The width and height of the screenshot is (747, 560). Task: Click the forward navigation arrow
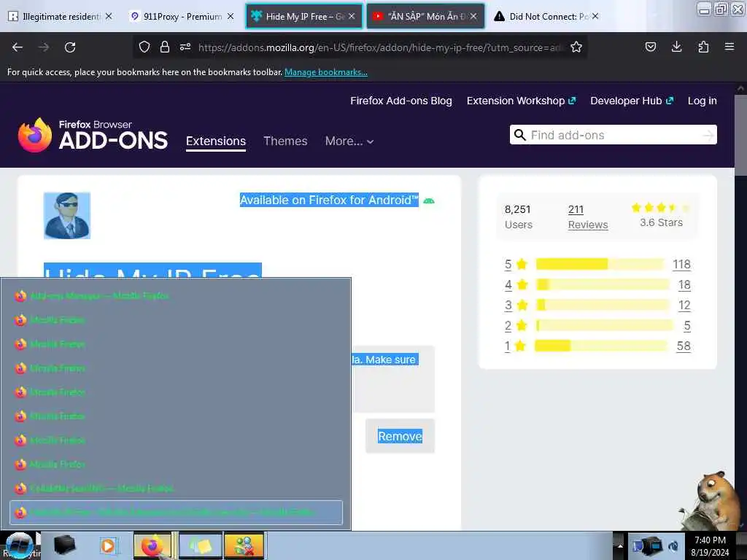click(x=44, y=47)
